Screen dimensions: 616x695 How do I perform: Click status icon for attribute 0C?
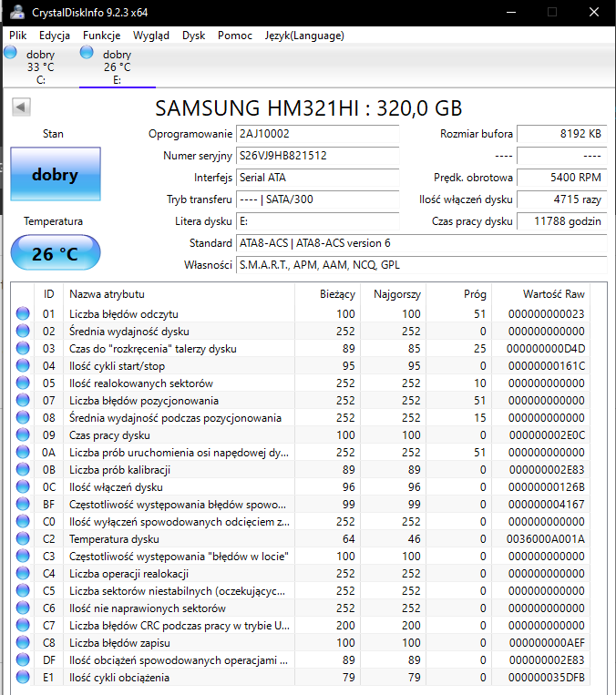click(23, 486)
